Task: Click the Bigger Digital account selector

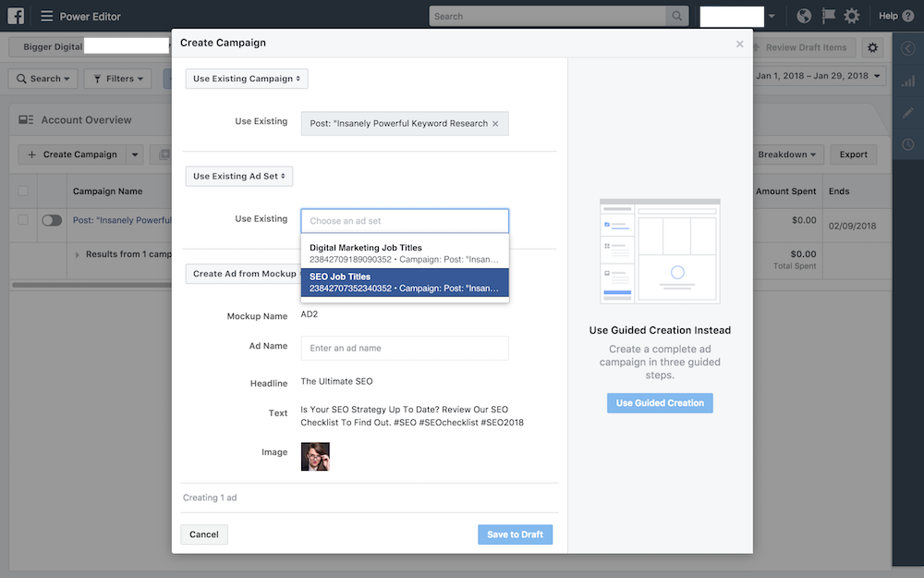Action: 89,46
